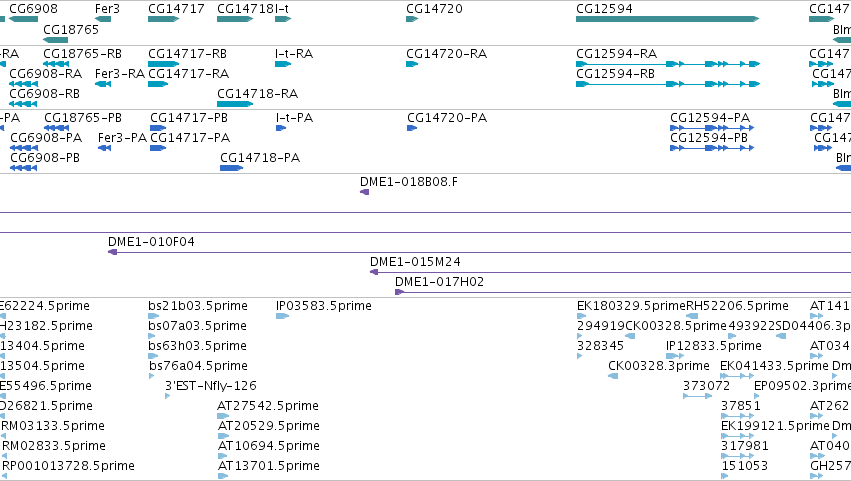The width and height of the screenshot is (851, 481).
Task: Click the DME1-017H02 clone label
Action: tap(439, 282)
